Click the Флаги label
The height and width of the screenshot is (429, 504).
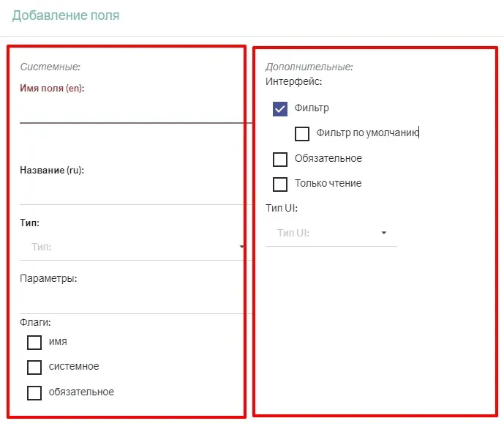[35, 322]
